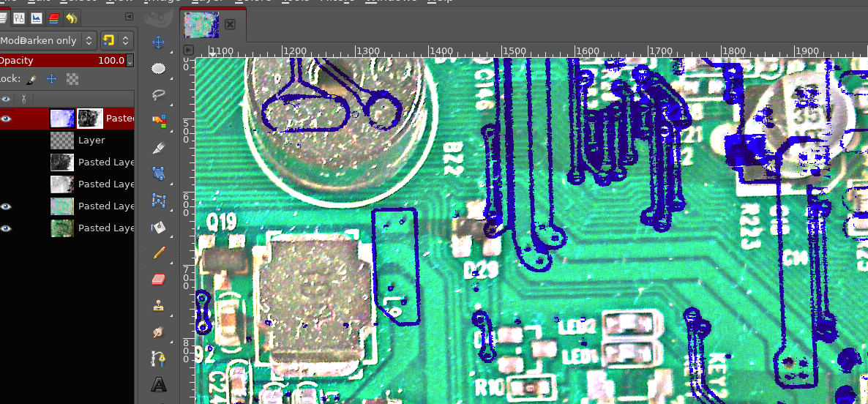Select the filled blue polygon transform tool
This screenshot has height=404, width=868.
coord(159,173)
